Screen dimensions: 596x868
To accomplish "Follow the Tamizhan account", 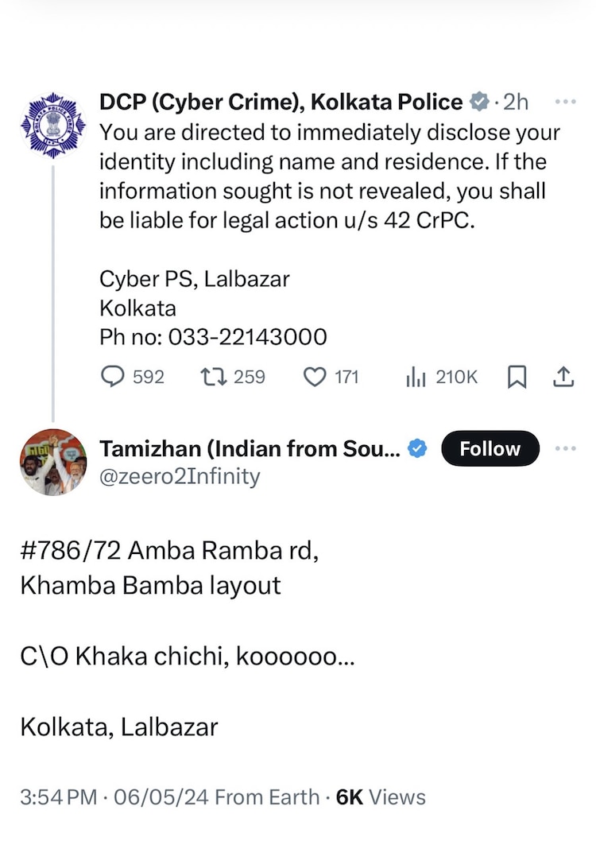I will click(490, 449).
